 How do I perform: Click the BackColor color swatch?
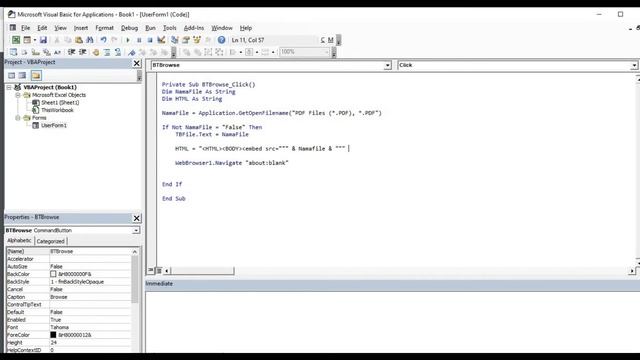tap(53, 274)
